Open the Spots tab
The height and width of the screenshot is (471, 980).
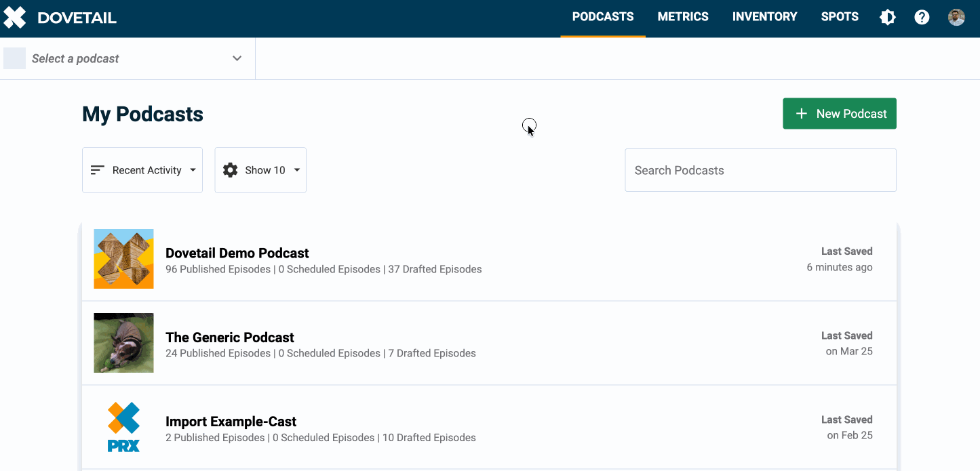(840, 17)
